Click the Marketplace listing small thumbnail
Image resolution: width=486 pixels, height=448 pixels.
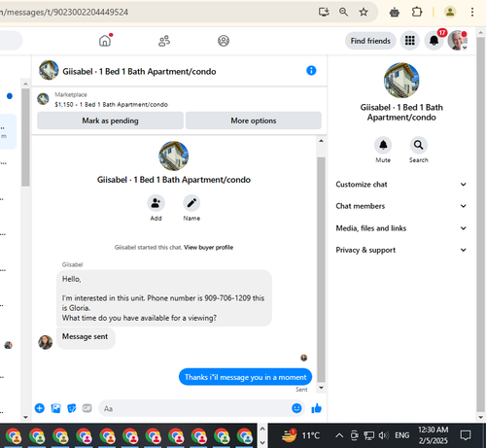43,99
